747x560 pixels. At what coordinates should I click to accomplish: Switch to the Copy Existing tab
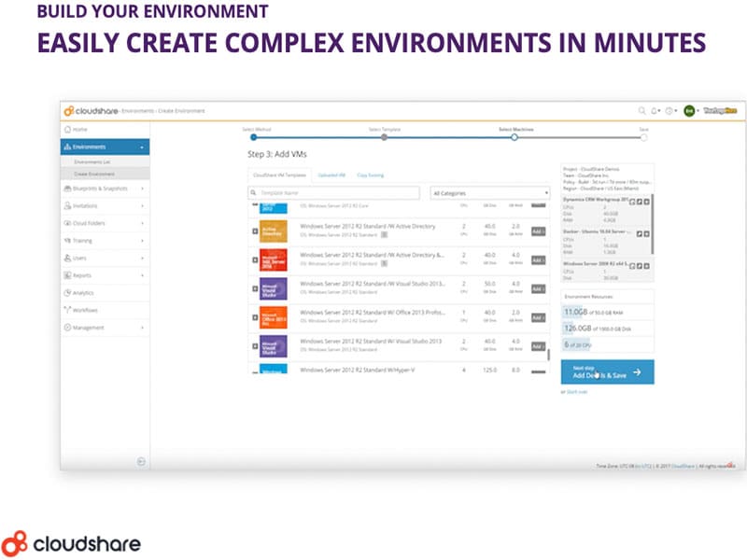[370, 175]
